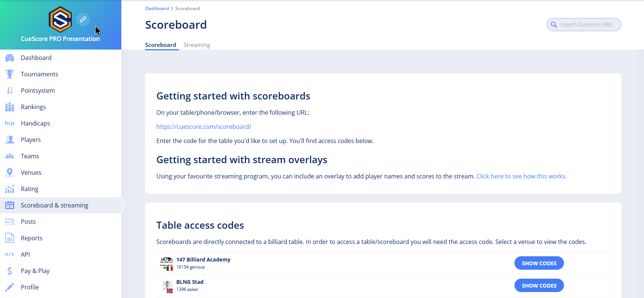Show codes for BLNG Stad
644x298 pixels.
click(x=539, y=285)
